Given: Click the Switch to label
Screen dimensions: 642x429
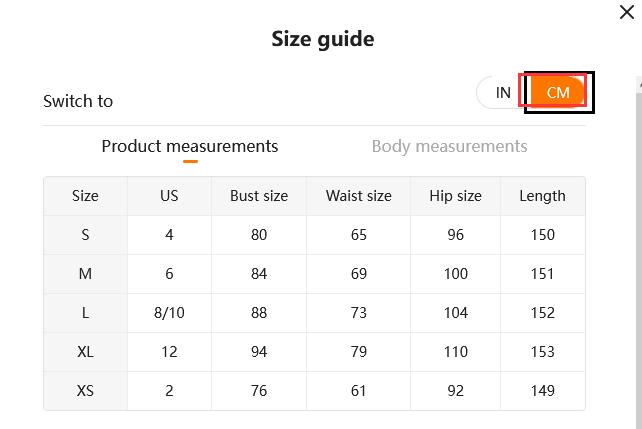Looking at the screenshot, I should tap(78, 101).
